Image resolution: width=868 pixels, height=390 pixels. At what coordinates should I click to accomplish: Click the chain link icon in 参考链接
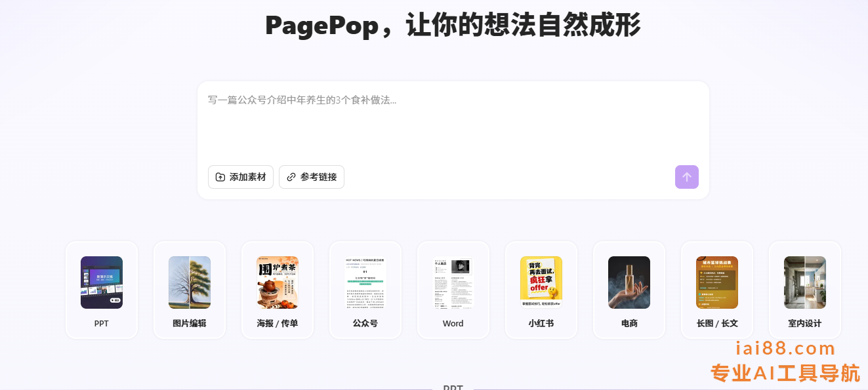pos(291,177)
